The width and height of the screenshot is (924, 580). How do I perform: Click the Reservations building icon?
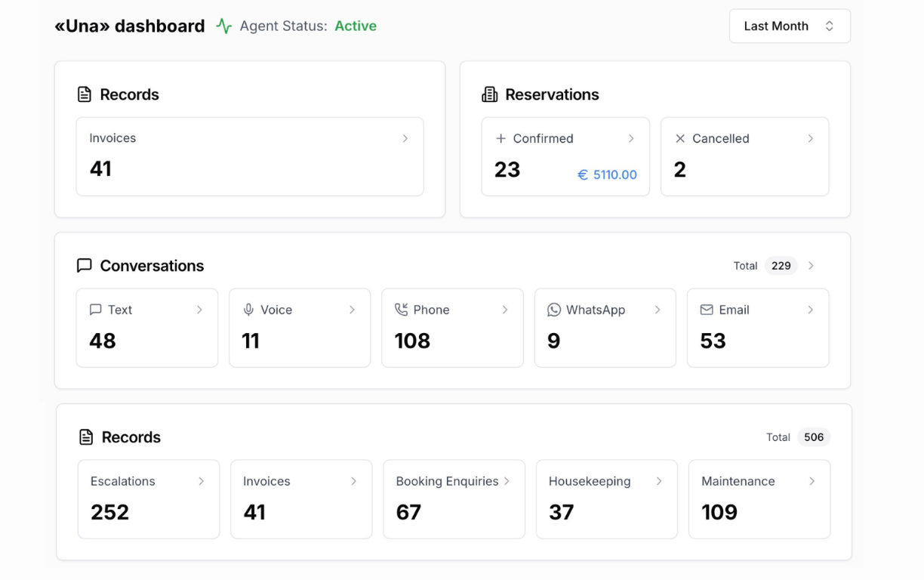[x=490, y=94]
